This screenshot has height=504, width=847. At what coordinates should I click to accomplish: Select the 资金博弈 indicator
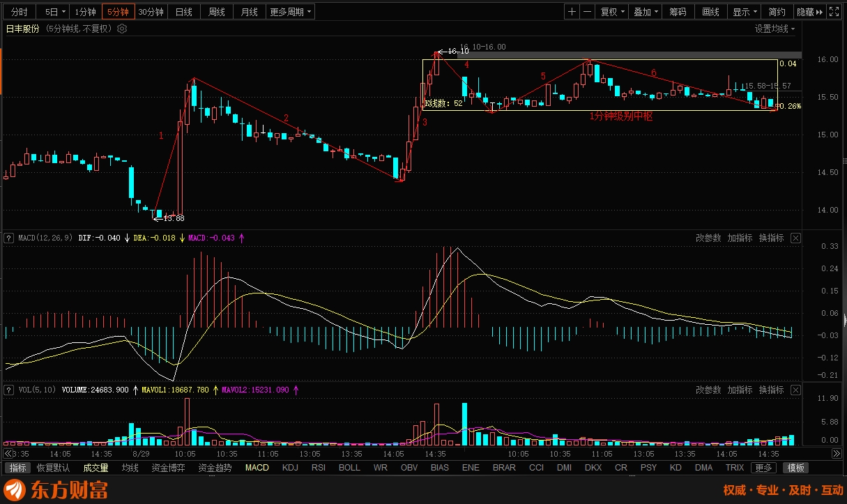(x=169, y=468)
